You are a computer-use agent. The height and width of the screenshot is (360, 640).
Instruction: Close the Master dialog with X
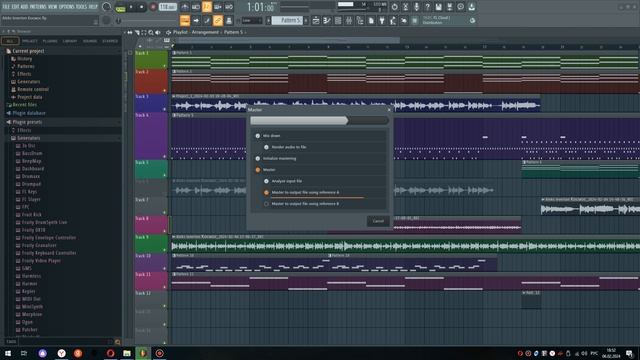click(389, 109)
